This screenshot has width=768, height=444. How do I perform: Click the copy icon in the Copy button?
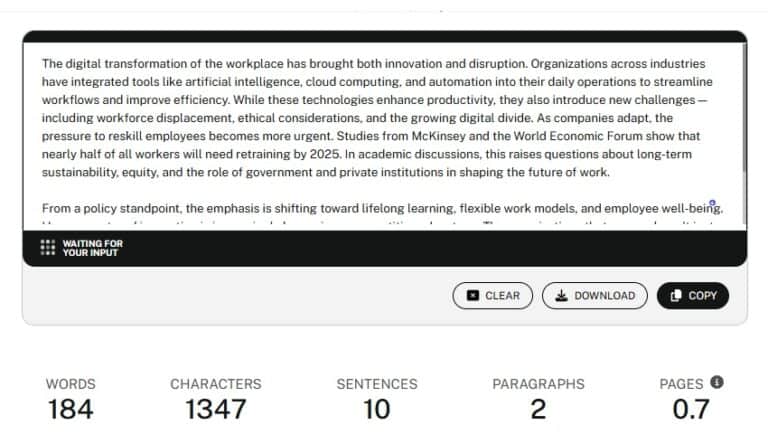coord(676,295)
